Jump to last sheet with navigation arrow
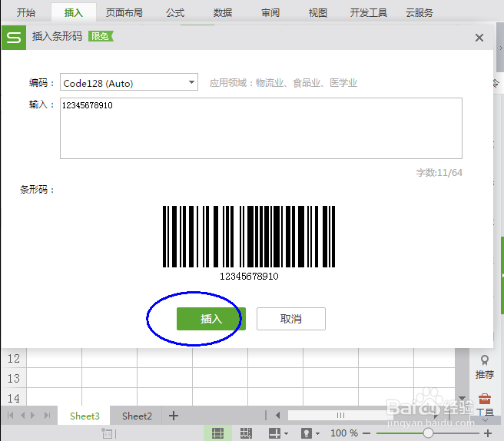 coord(48,416)
